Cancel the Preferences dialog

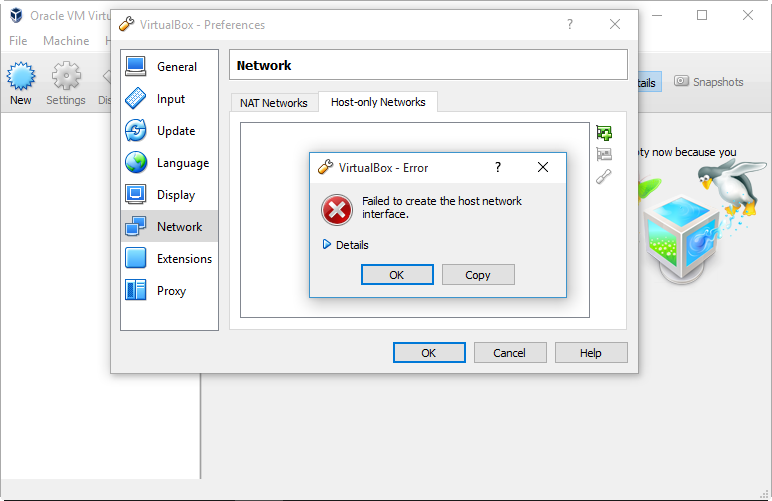510,352
